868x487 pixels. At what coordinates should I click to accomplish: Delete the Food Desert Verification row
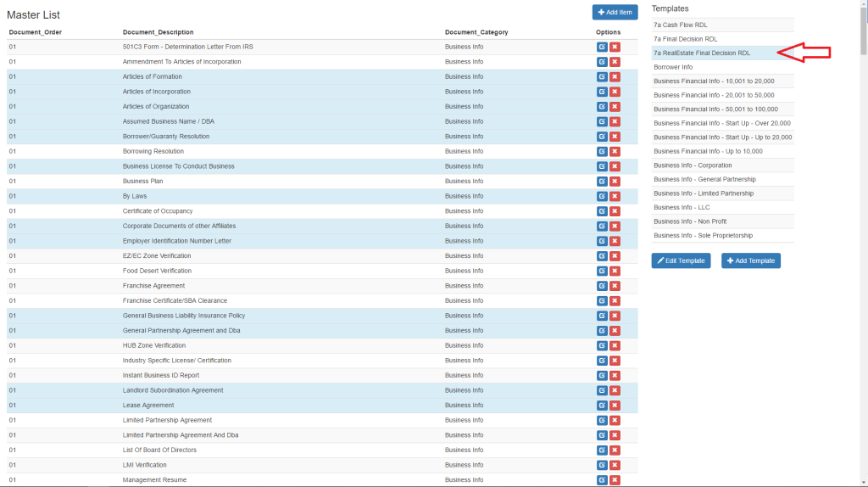click(x=615, y=271)
